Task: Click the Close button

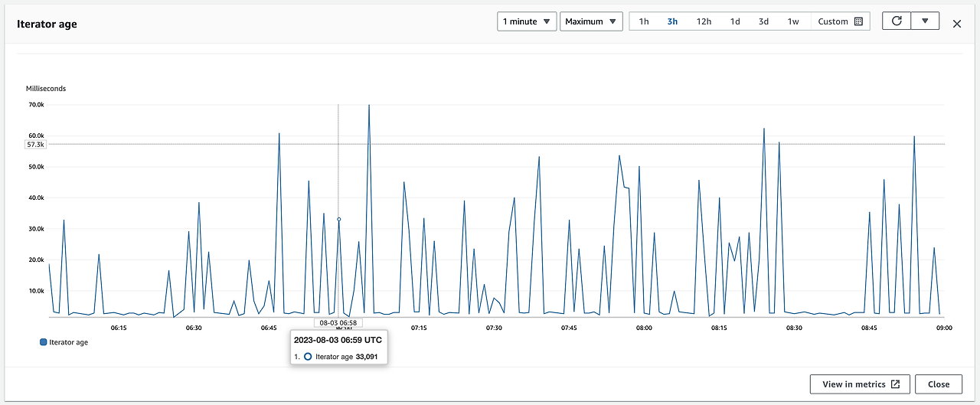Action: coord(938,384)
